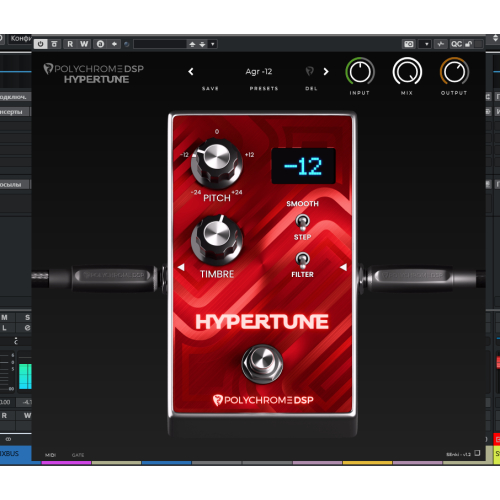Viewport: 500px width, 500px height.
Task: Click the second header button beside power
Action: click(x=55, y=44)
